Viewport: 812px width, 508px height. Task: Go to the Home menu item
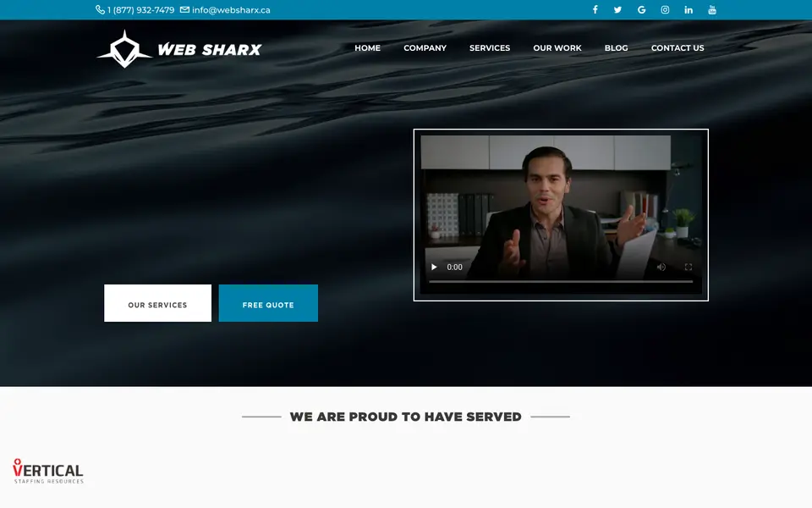click(x=367, y=47)
